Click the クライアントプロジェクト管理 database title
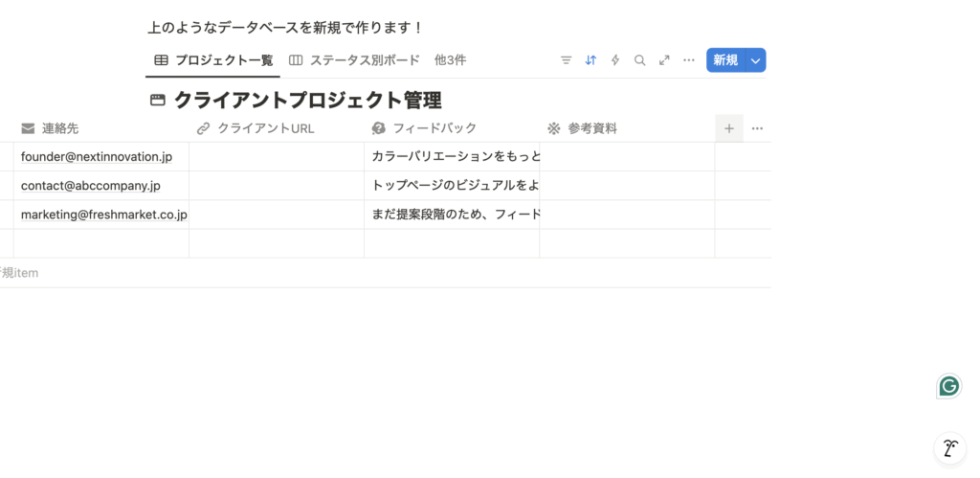Viewport: 980px width, 478px height. (307, 101)
